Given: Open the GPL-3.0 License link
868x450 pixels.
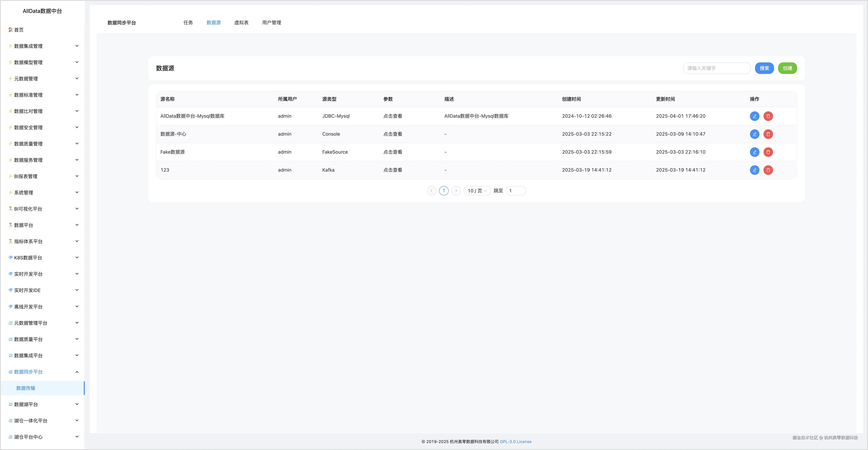Looking at the screenshot, I should click(x=515, y=442).
